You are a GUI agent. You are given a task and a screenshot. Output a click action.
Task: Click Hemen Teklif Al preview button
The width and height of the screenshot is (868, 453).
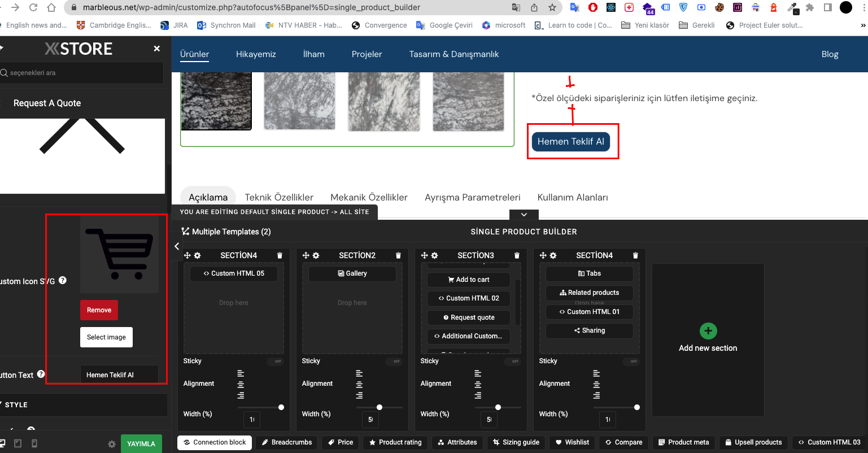point(570,141)
